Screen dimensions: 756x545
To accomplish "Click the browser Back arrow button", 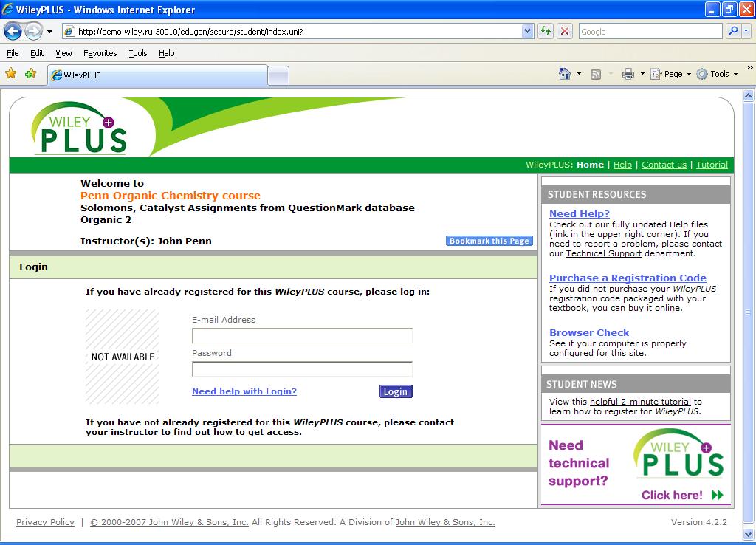I will click(x=13, y=32).
